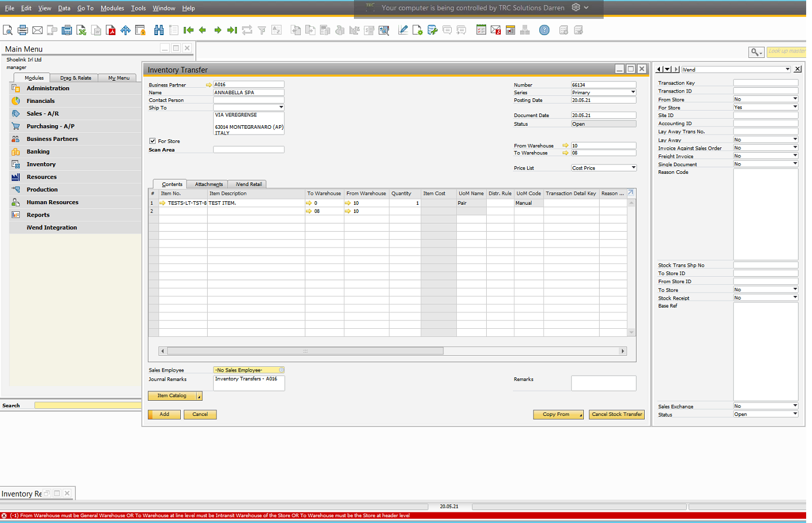
Task: Switch to the Attachments tab
Action: point(209,184)
